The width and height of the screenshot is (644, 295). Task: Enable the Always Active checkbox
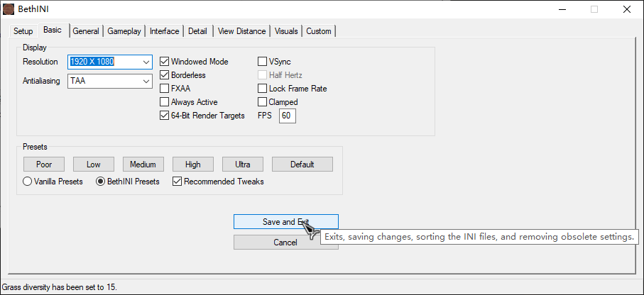pos(164,101)
